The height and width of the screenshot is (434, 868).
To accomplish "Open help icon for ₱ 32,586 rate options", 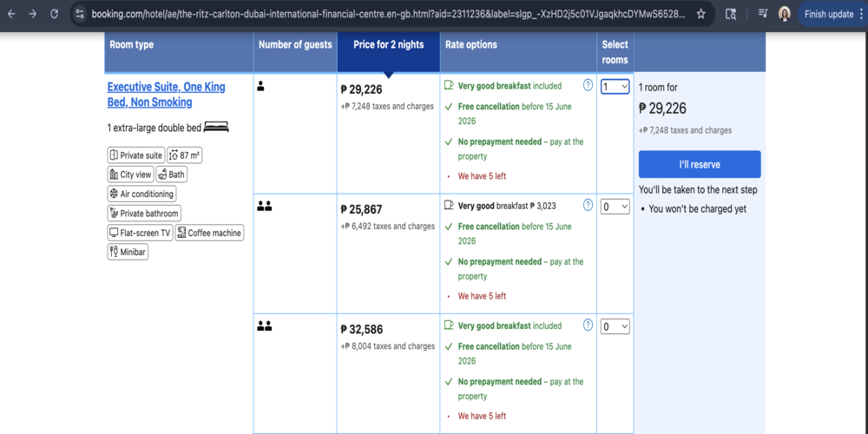I will click(588, 325).
